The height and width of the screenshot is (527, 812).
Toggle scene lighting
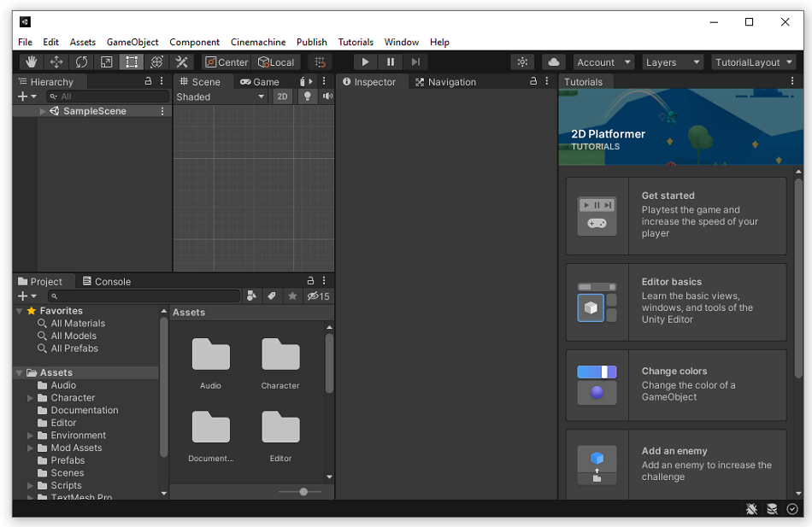point(307,97)
